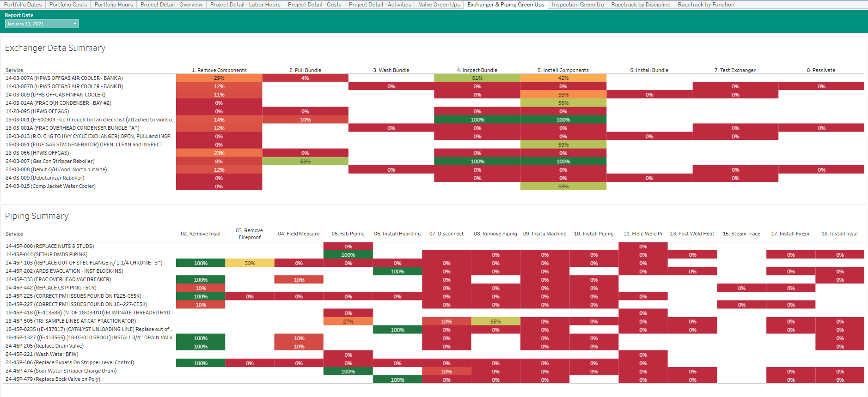
Task: Open the Racetrack by Function tab
Action: pyautogui.click(x=706, y=5)
